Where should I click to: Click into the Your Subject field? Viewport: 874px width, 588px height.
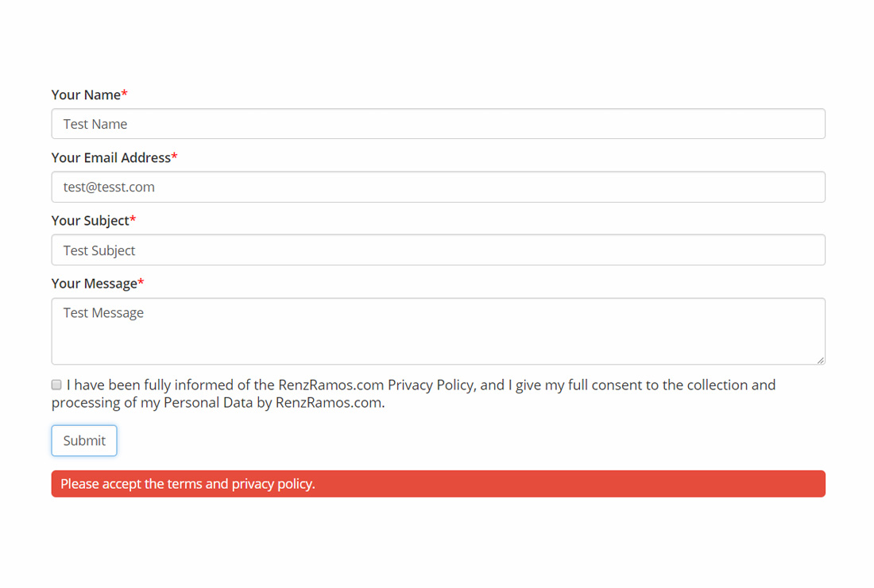(x=438, y=250)
